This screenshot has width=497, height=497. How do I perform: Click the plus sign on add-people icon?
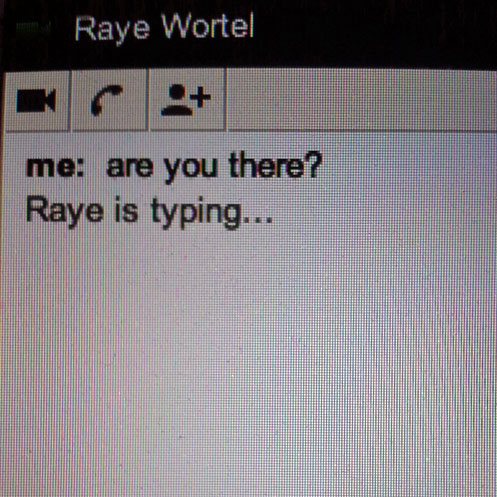point(200,97)
